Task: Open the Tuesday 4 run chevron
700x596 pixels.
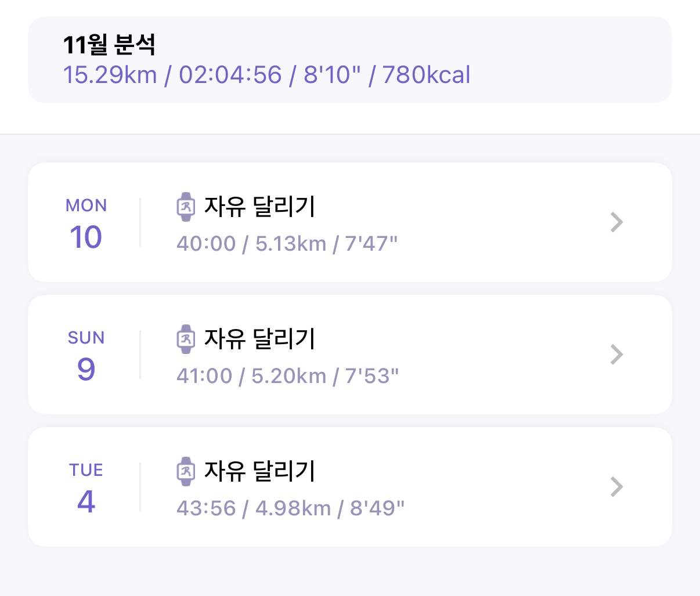Action: tap(616, 487)
